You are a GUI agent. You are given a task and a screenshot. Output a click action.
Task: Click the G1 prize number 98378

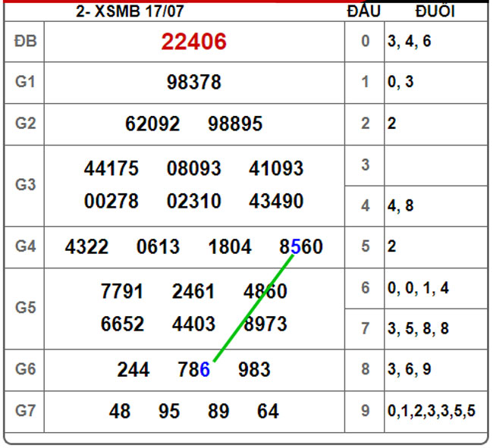pyautogui.click(x=193, y=83)
